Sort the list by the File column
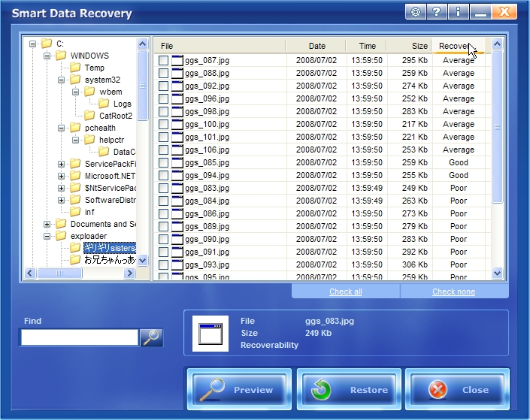Screen dimensions: 530x420 pyautogui.click(x=220, y=46)
